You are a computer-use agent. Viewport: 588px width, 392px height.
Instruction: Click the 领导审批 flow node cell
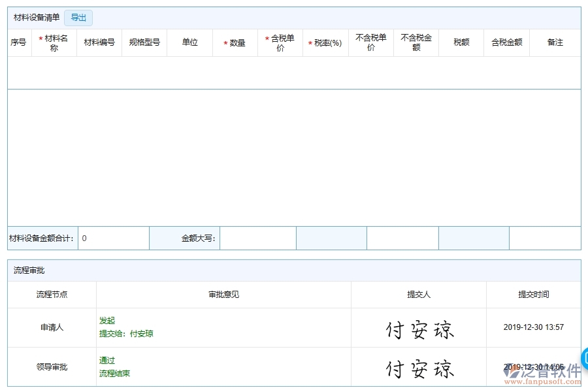click(52, 367)
